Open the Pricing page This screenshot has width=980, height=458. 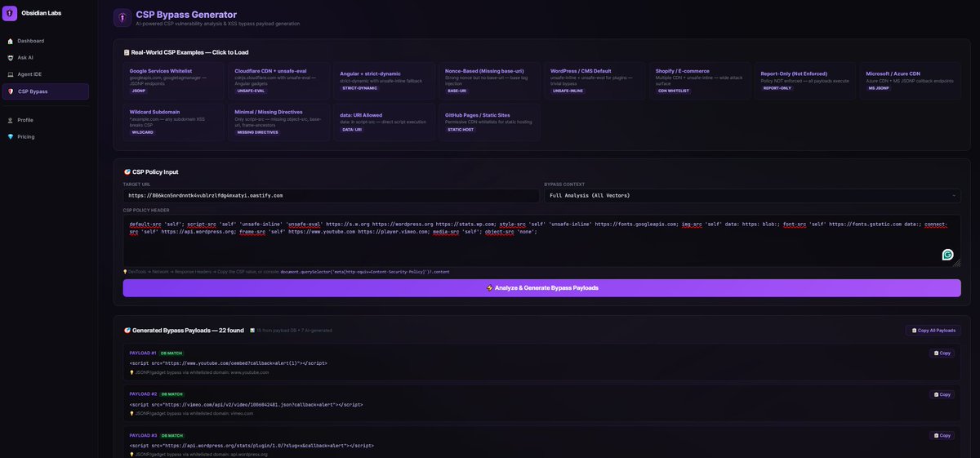[x=46, y=136]
